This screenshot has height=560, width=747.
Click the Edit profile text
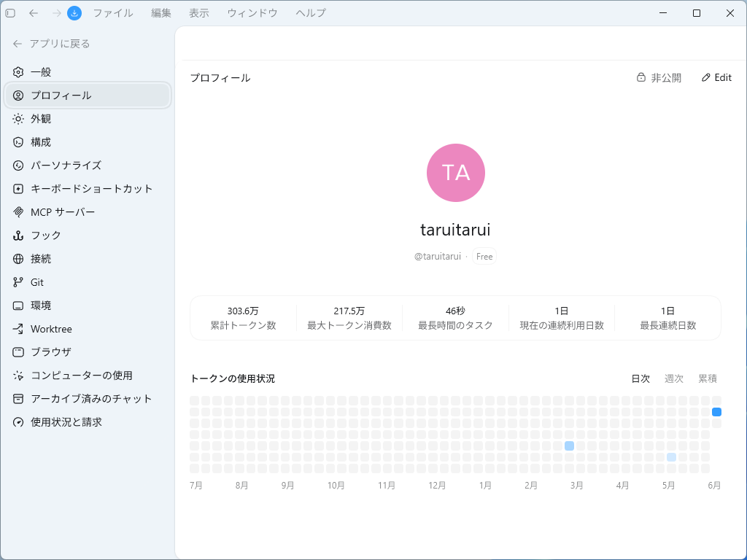click(723, 77)
